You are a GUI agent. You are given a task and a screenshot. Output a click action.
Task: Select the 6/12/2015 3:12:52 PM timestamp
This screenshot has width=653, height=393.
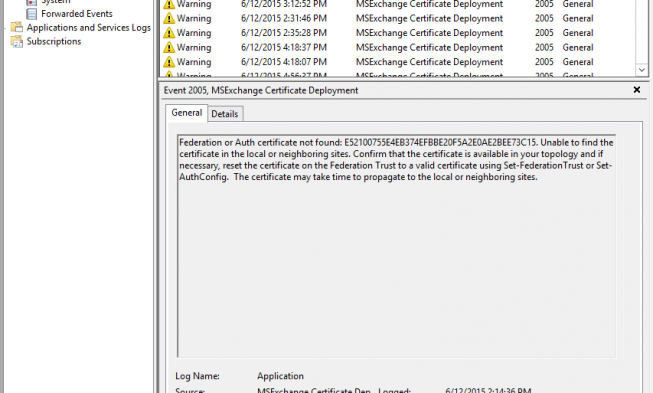pos(284,4)
